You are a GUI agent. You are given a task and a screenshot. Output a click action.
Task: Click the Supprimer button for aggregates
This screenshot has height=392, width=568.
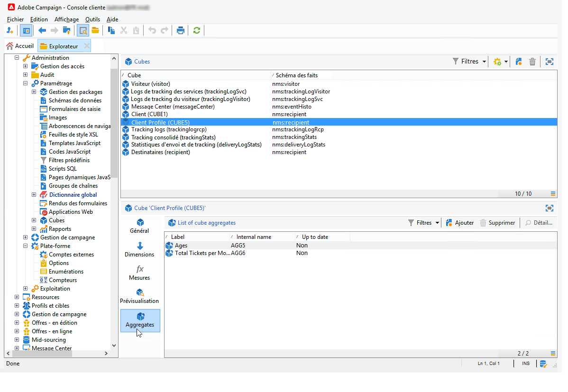click(x=497, y=223)
